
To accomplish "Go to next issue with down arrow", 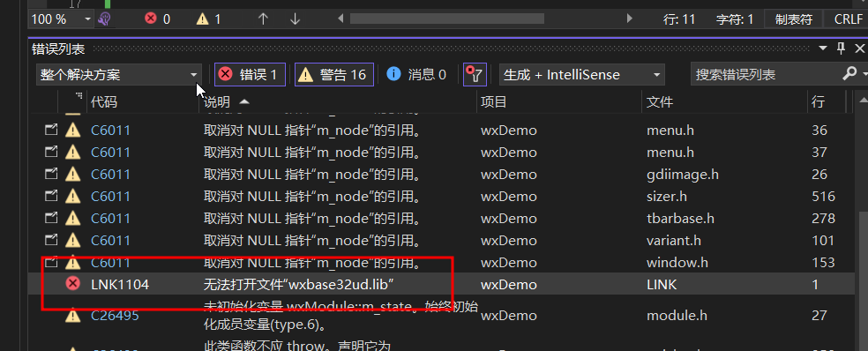I will pos(295,19).
